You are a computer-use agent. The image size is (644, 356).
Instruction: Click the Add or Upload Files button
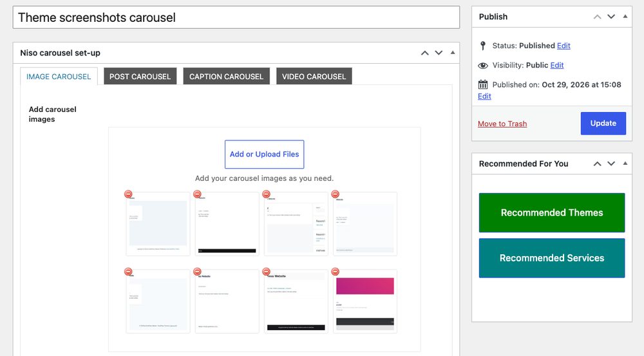265,155
